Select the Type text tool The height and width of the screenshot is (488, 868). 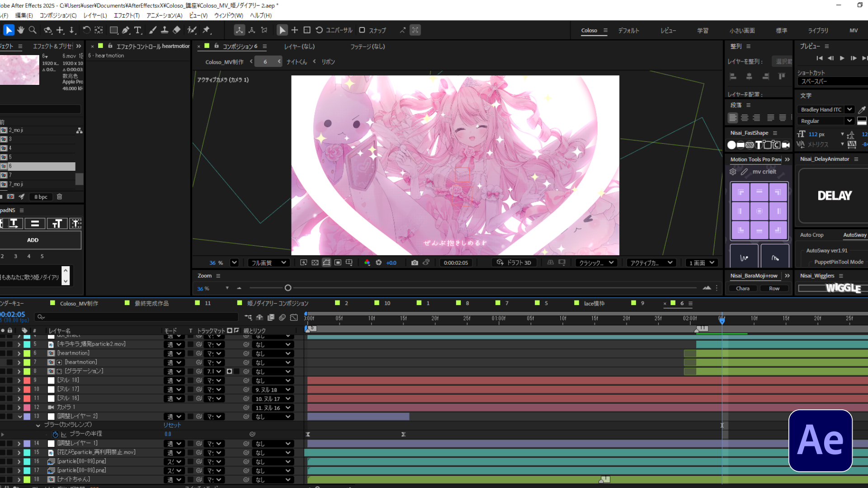[138, 30]
